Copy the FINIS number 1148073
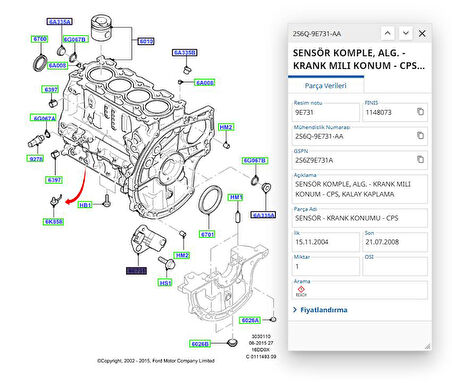Screen dimensions: 452x383 click(420, 112)
